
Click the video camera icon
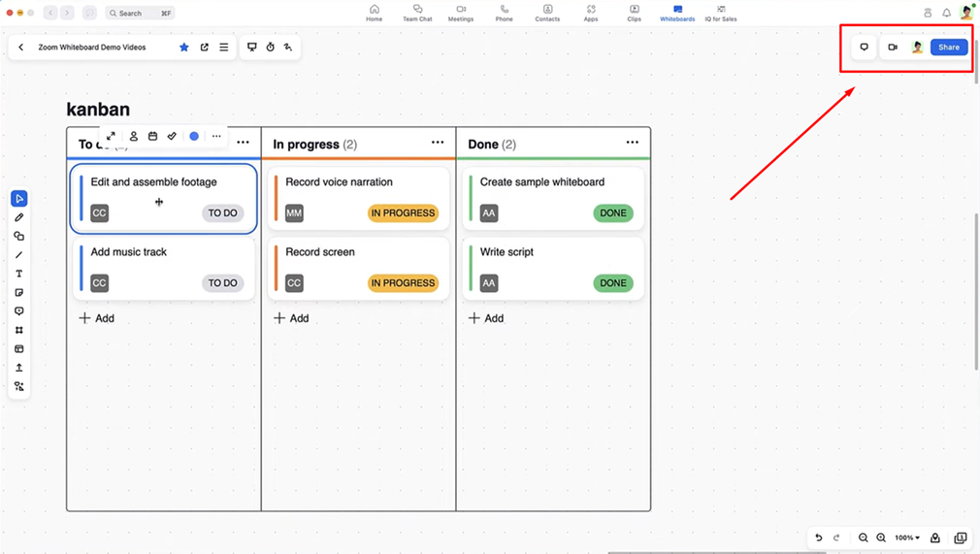coord(892,47)
